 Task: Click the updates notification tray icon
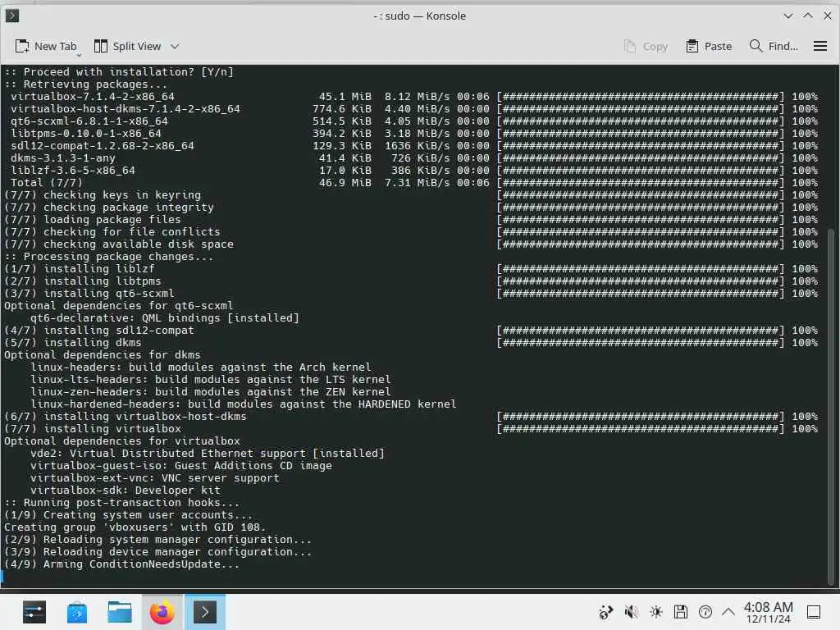(x=705, y=612)
